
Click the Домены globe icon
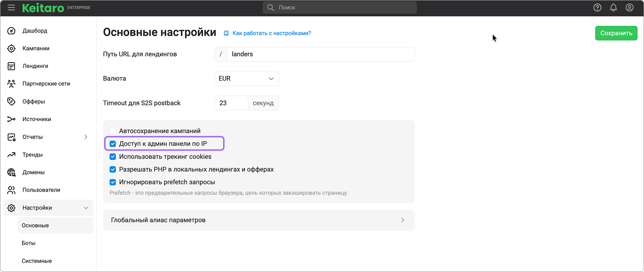pyautogui.click(x=12, y=172)
